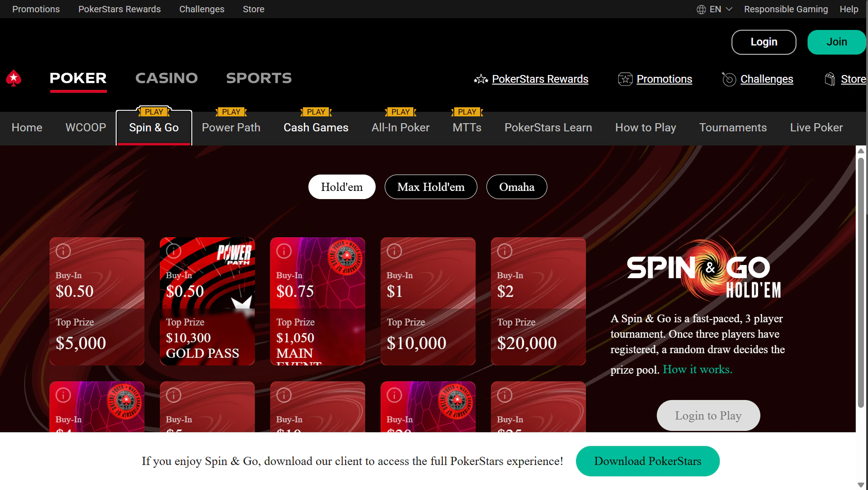Screen dimensions: 868x490
Task: Switch to the SPORTS section
Action: pyautogui.click(x=259, y=78)
